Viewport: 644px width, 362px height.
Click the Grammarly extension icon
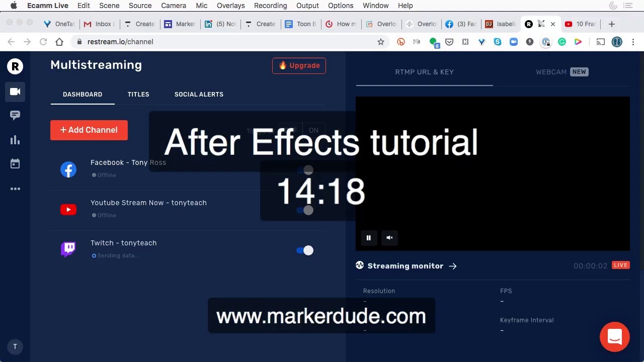(562, 42)
